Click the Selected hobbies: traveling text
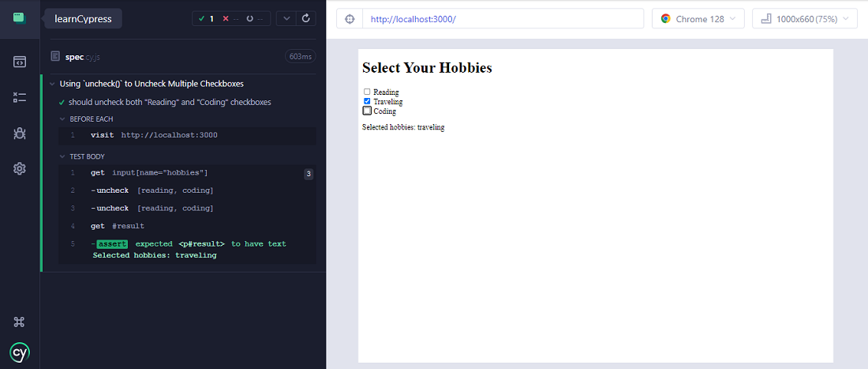This screenshot has width=868, height=369. pyautogui.click(x=403, y=127)
